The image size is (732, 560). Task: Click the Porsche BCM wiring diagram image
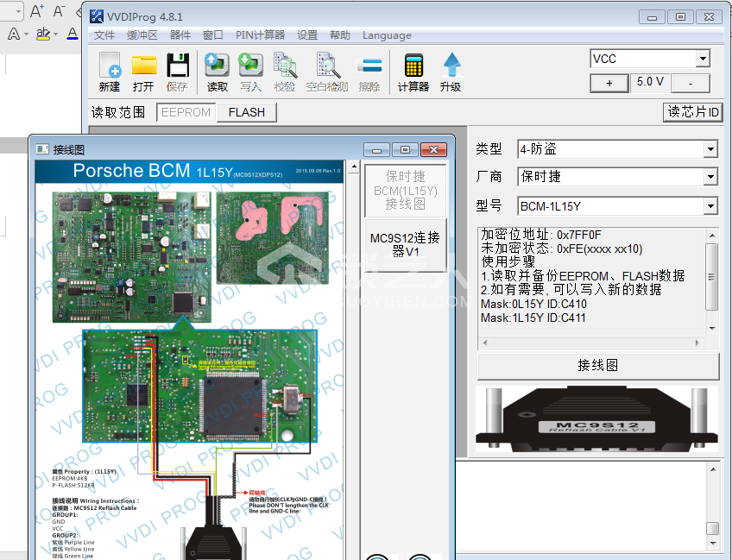pyautogui.click(x=190, y=359)
